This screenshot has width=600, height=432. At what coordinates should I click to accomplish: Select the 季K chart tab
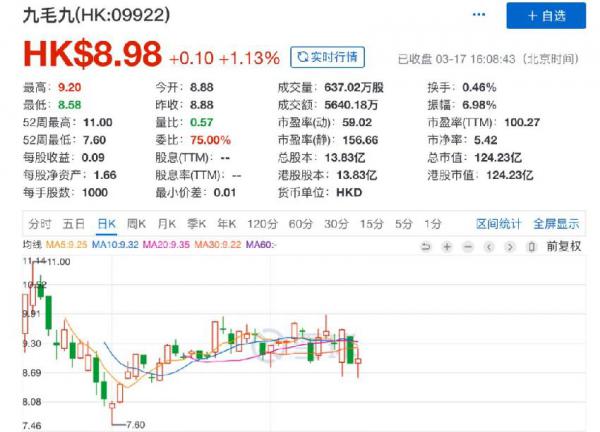click(196, 224)
